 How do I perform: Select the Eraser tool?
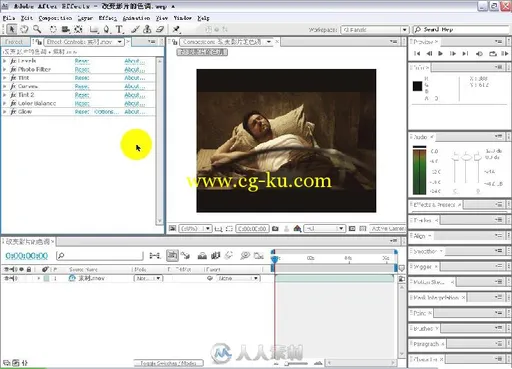[x=160, y=29]
